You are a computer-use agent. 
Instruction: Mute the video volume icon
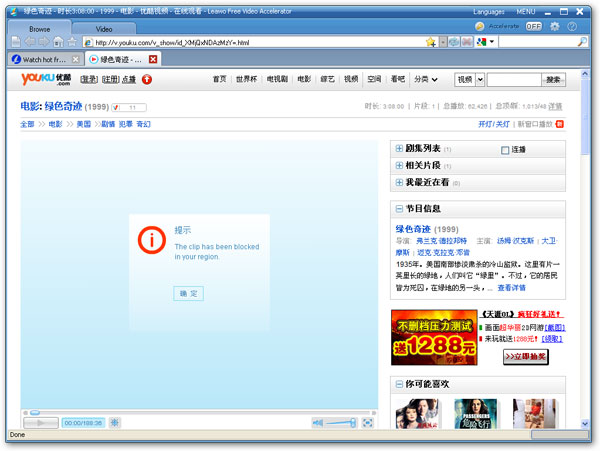tap(318, 423)
